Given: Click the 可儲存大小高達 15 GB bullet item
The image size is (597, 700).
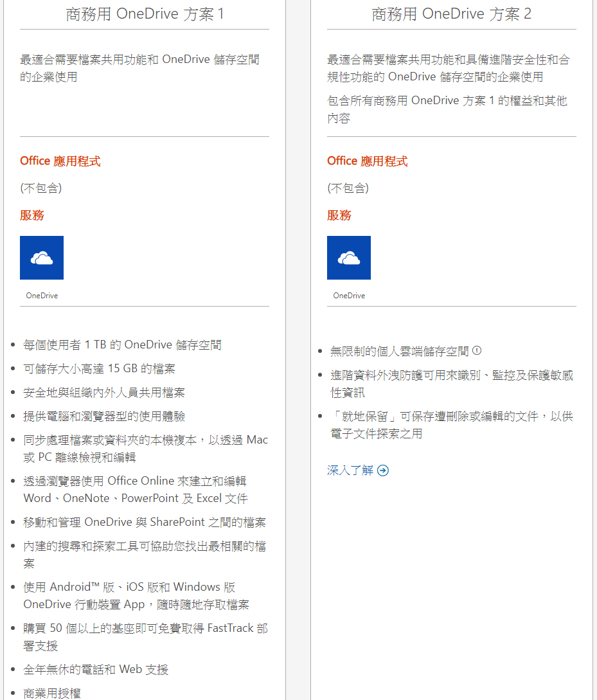Looking at the screenshot, I should pos(99,369).
